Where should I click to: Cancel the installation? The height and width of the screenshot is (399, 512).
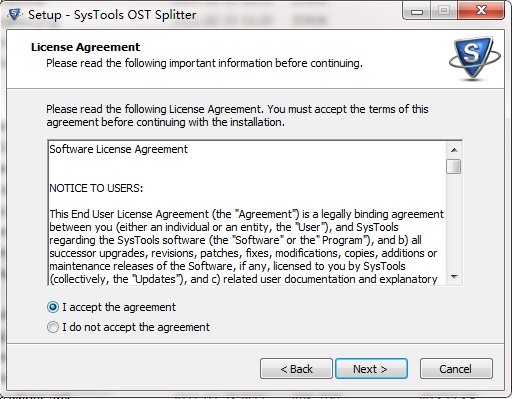click(456, 369)
